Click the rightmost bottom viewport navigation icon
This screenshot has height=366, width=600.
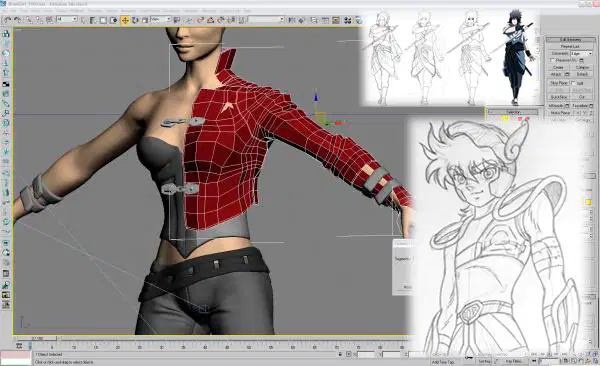[x=595, y=361]
